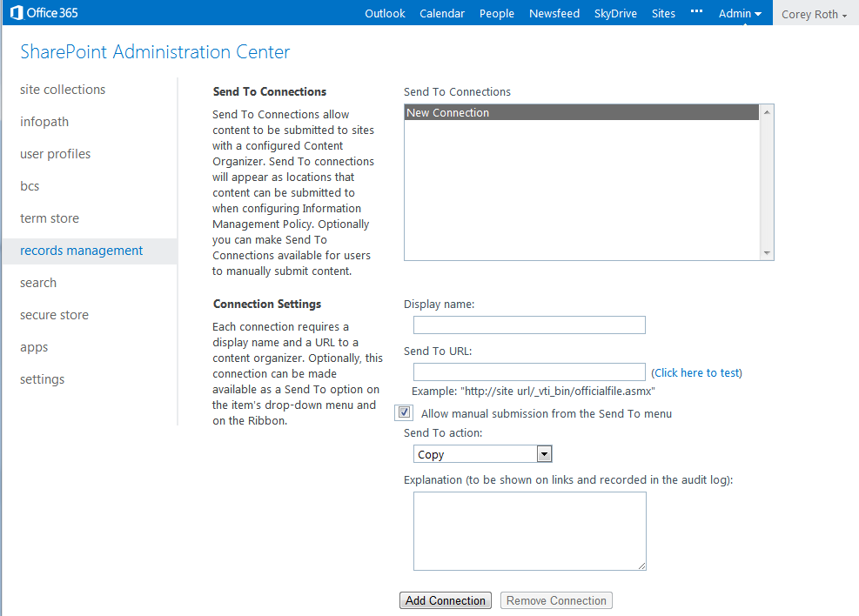Click the textarea resize handle corner
Screen dimensions: 859x616
point(641,566)
